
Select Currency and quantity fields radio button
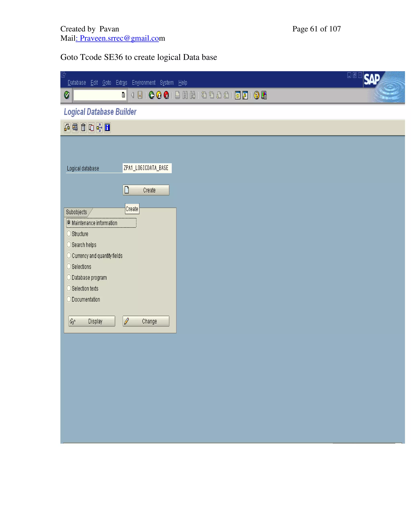[x=69, y=255]
